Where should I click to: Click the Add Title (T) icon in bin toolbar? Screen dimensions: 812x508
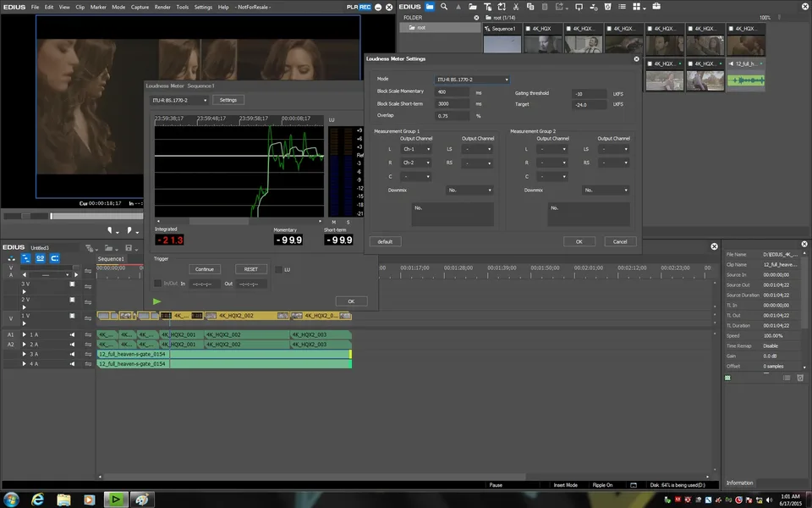(487, 7)
